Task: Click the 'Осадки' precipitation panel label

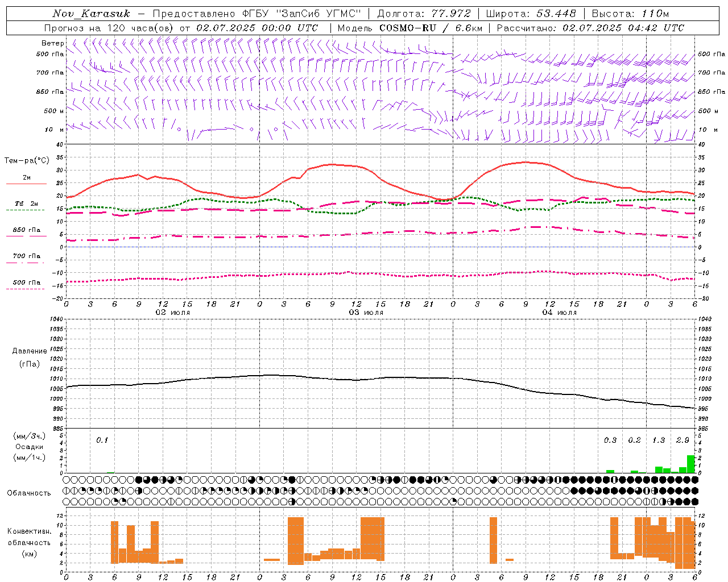Action: (x=30, y=447)
